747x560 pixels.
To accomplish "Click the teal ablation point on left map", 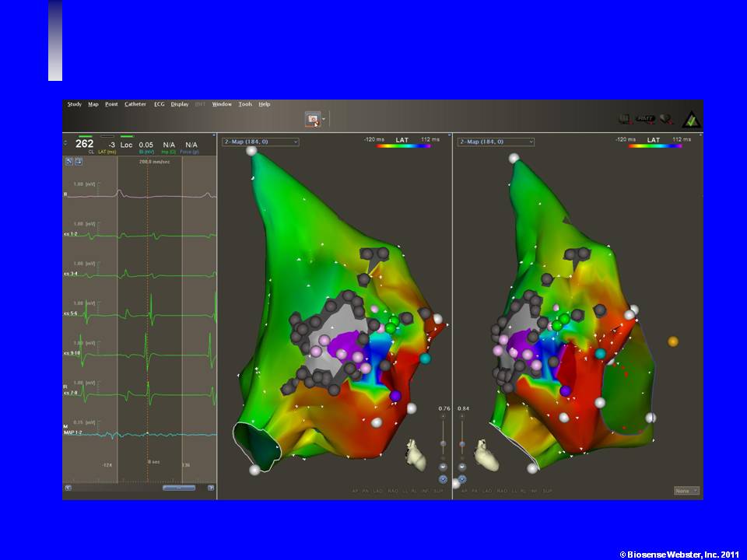I will [425, 359].
